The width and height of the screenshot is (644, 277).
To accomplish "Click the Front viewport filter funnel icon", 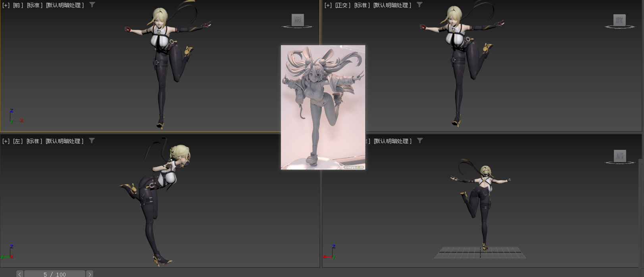I will click(x=92, y=5).
